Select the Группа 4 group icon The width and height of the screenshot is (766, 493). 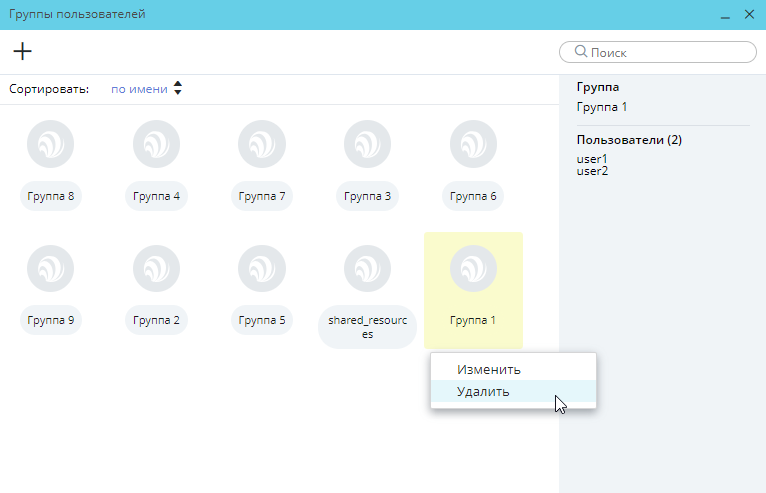[x=156, y=144]
